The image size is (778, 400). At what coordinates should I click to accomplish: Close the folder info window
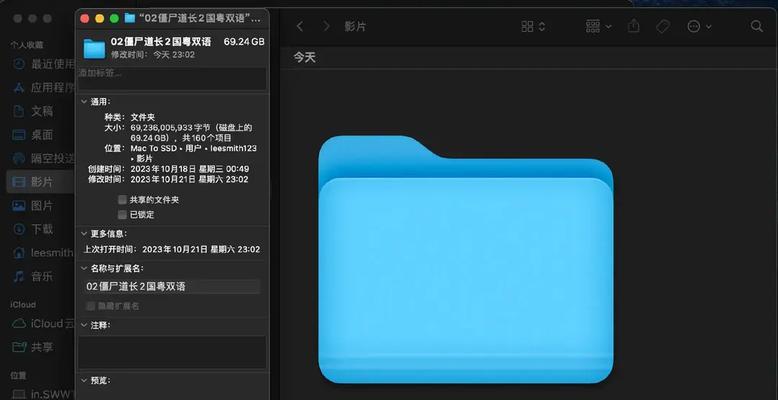click(85, 18)
